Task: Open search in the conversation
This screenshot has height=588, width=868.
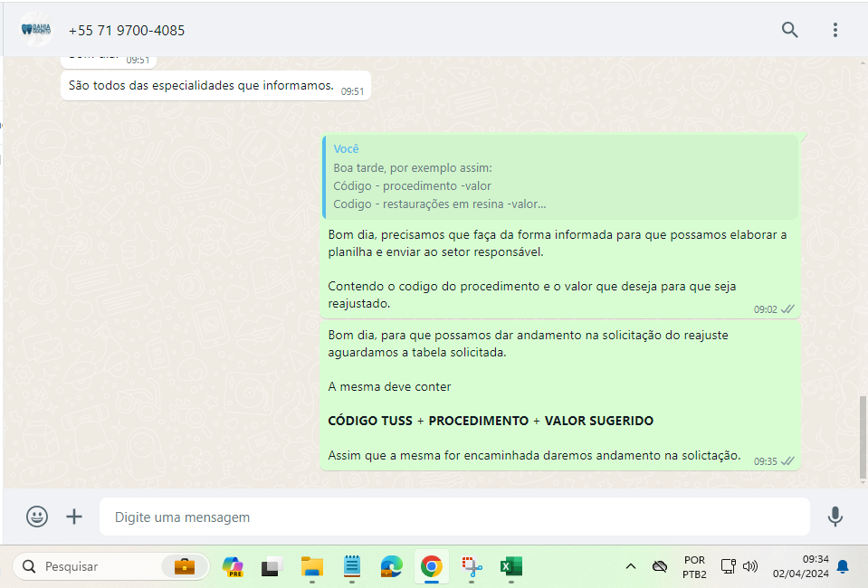Action: click(x=789, y=30)
